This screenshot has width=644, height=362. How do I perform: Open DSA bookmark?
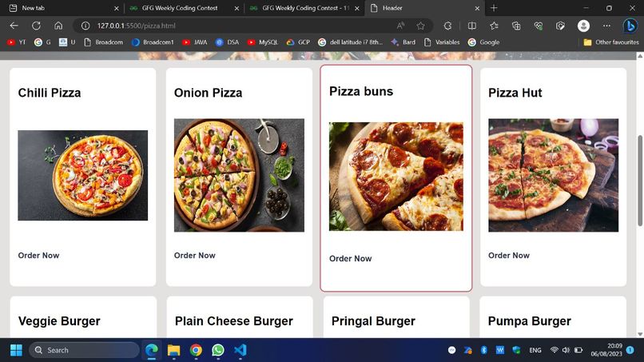(227, 42)
